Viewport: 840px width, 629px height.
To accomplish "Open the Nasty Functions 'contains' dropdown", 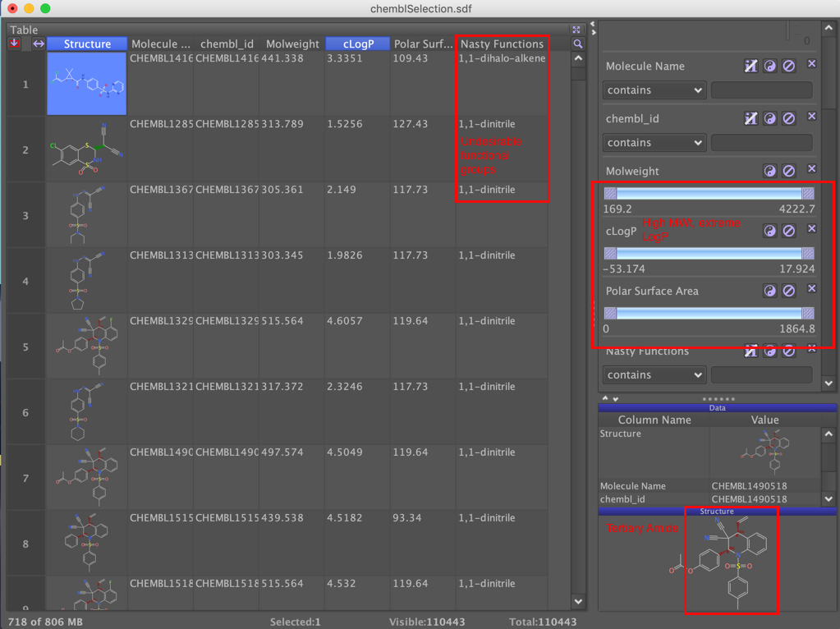I will (x=654, y=374).
